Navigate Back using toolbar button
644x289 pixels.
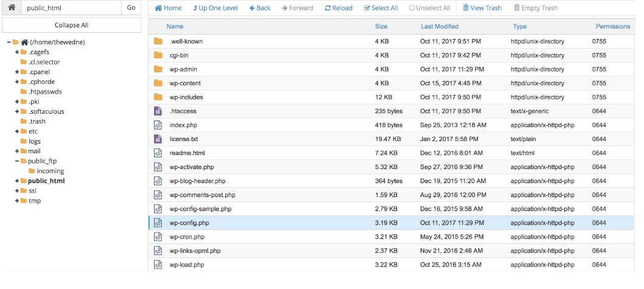(x=260, y=8)
